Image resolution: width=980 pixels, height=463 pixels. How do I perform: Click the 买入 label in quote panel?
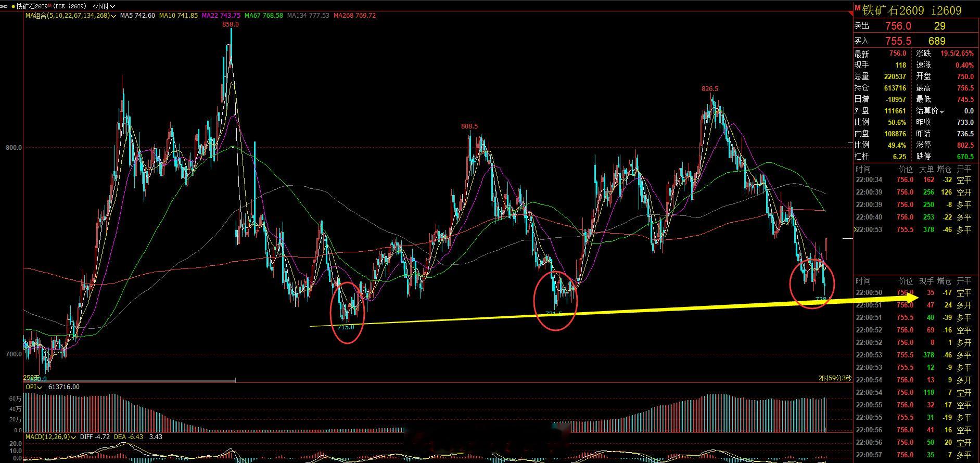coord(862,41)
